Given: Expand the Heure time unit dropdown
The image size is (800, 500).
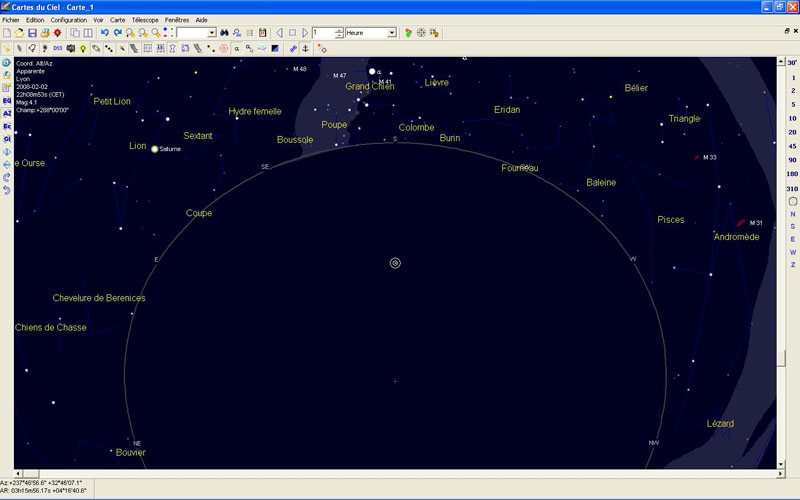Looking at the screenshot, I should (392, 33).
